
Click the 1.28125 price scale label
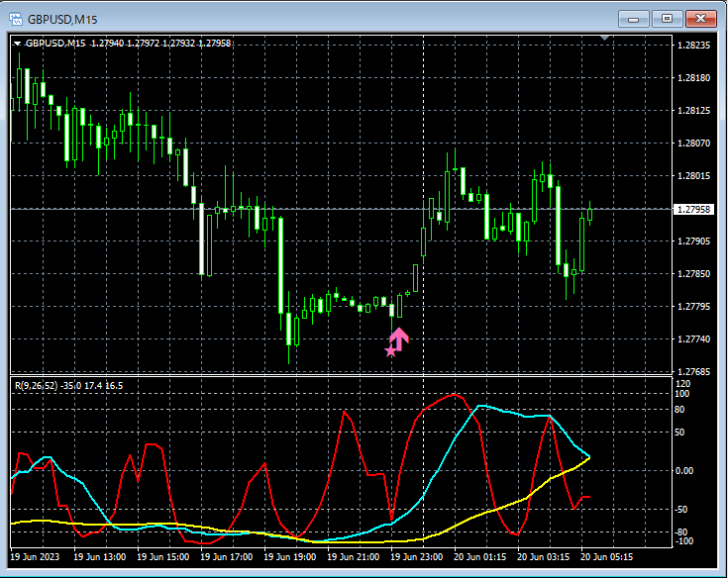[x=693, y=111]
